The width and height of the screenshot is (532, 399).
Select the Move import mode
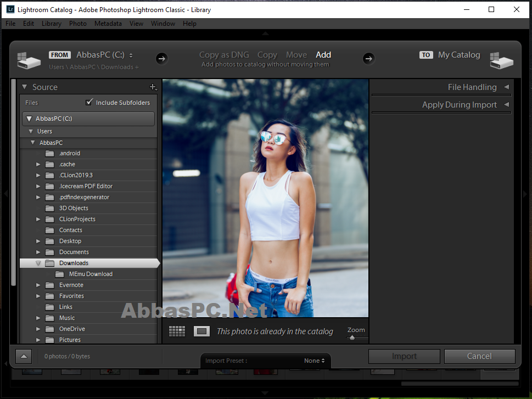click(296, 54)
